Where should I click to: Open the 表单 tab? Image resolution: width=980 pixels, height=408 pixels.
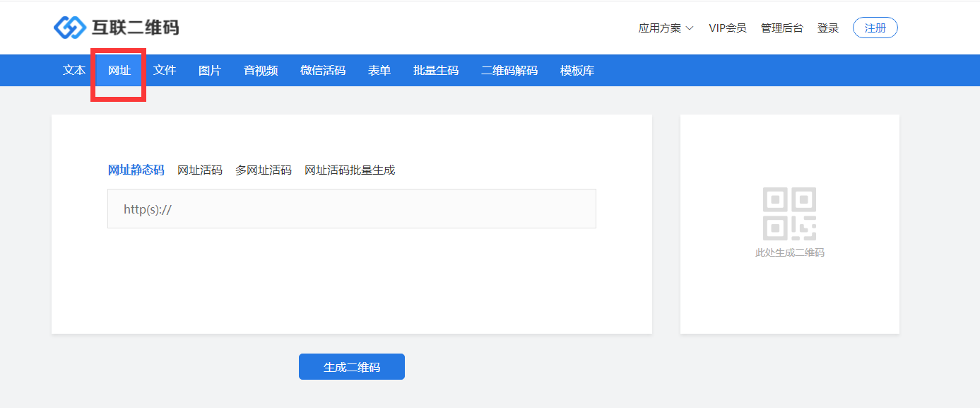(x=379, y=70)
